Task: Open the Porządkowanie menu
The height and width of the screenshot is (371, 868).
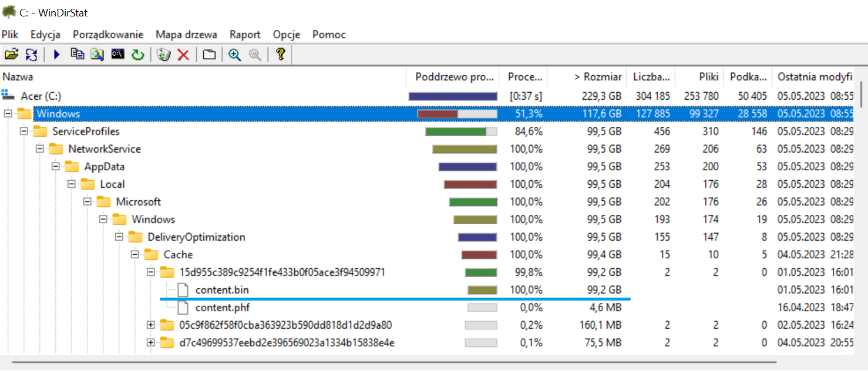Action: pyautogui.click(x=108, y=35)
